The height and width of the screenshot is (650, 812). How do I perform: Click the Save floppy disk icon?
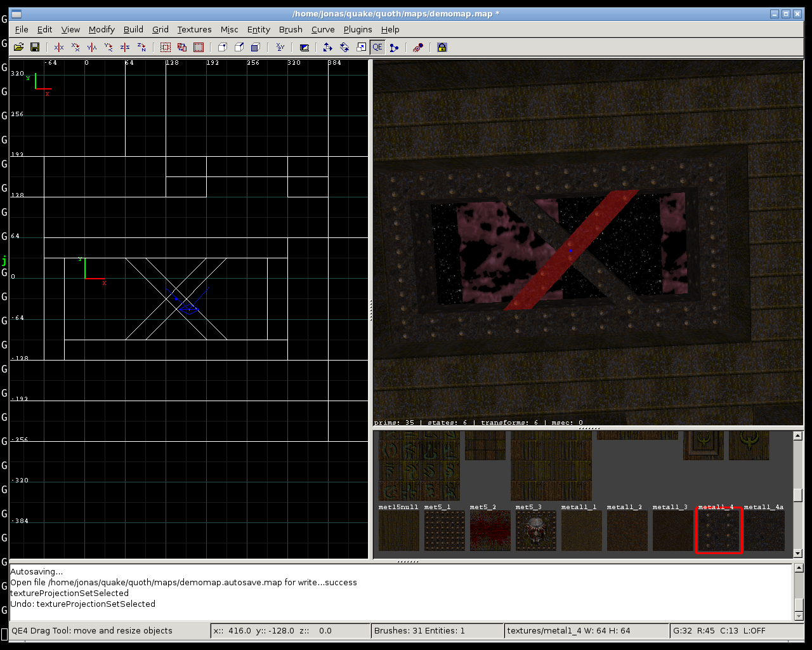pos(35,48)
